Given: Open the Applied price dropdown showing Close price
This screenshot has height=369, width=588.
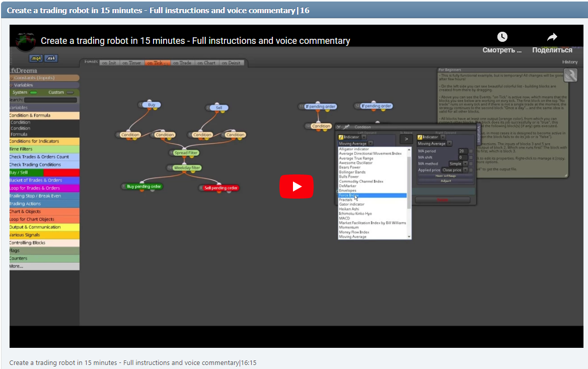Looking at the screenshot, I should click(x=465, y=170).
